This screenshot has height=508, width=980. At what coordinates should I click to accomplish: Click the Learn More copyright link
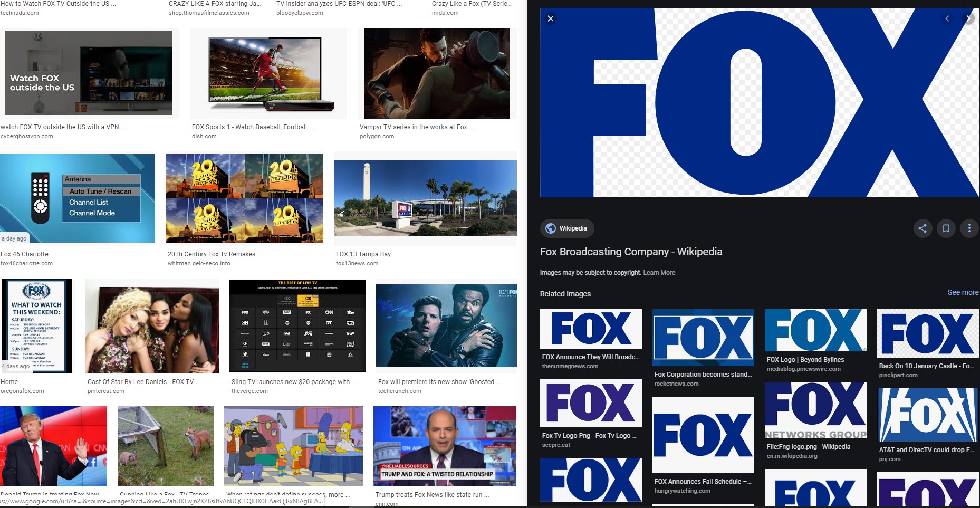(659, 273)
